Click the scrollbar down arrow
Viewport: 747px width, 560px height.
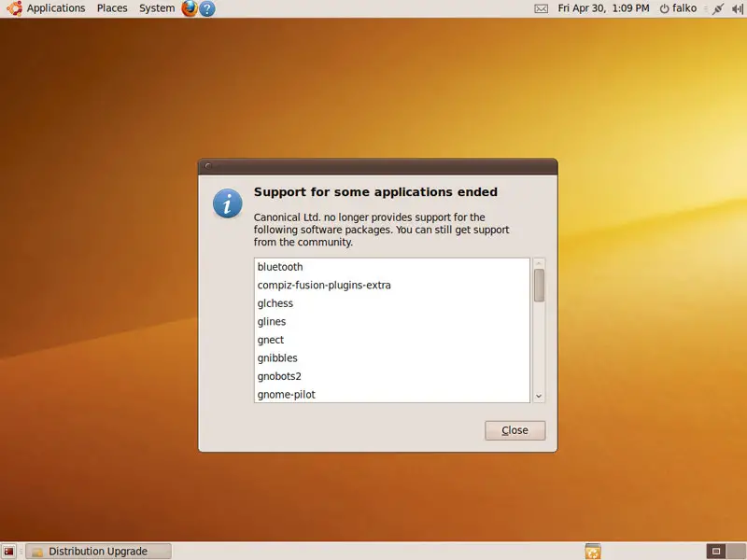(x=539, y=396)
